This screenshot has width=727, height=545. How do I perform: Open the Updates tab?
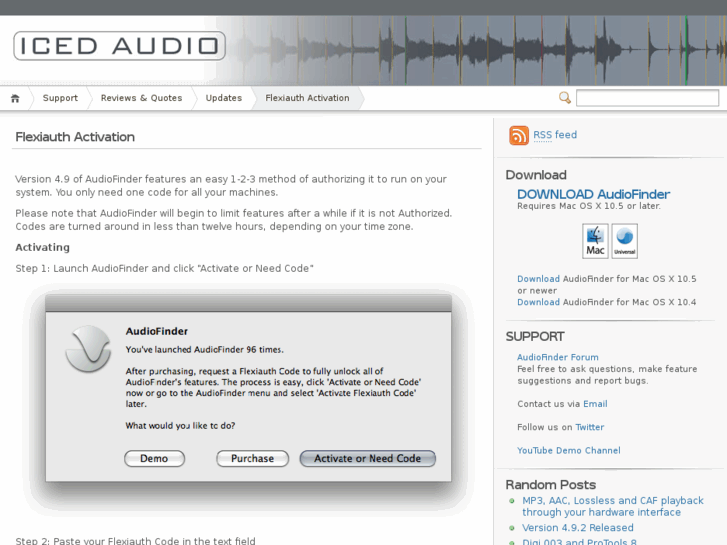(x=224, y=98)
